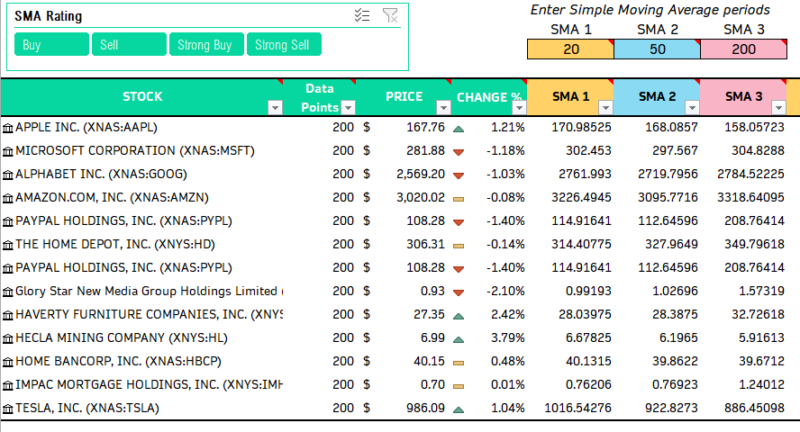This screenshot has height=432, width=800.
Task: Select the SMA 2 period cell with 50
Action: click(x=657, y=49)
